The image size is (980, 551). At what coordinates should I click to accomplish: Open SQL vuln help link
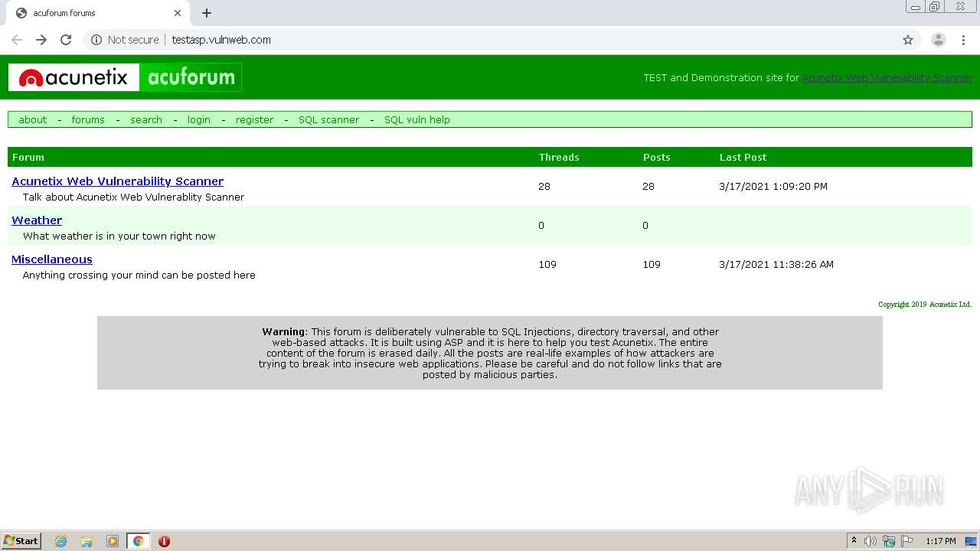(417, 119)
